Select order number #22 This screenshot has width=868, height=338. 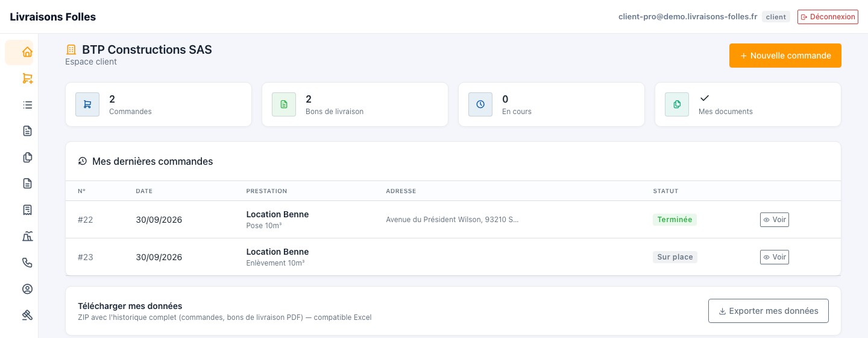coord(86,220)
